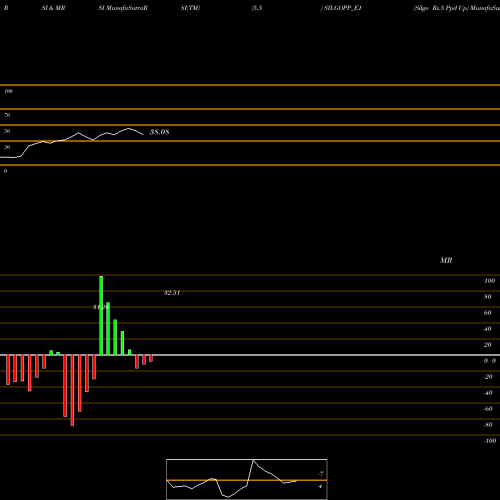Select the '70' level on RSI axis
Screen dimensions: 500x500
tap(7, 115)
